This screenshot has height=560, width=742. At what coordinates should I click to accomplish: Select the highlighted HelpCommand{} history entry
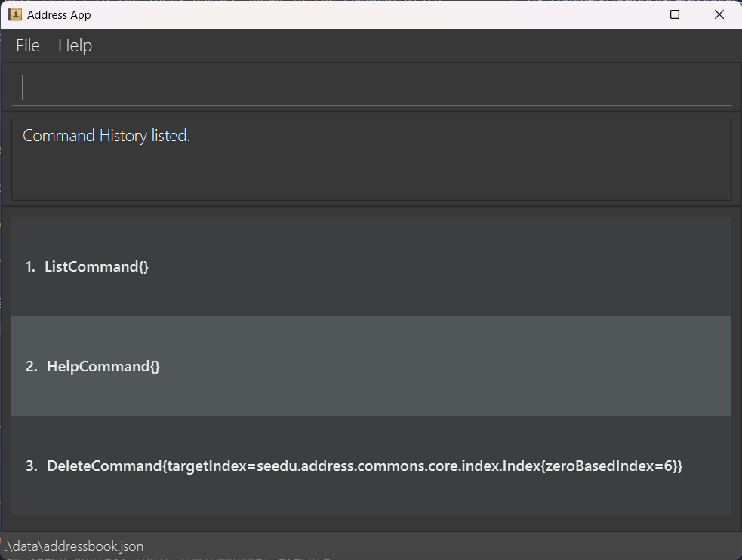click(x=103, y=366)
